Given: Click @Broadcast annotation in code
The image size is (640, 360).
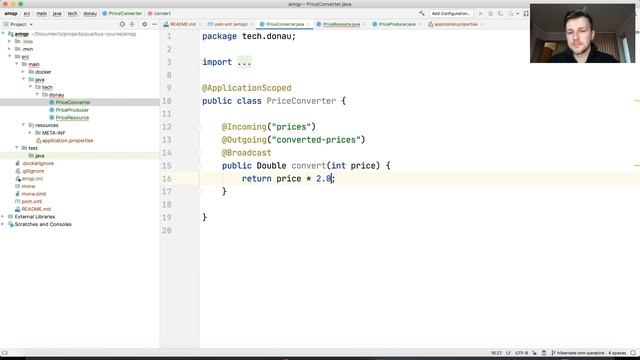Looking at the screenshot, I should click(x=247, y=153).
